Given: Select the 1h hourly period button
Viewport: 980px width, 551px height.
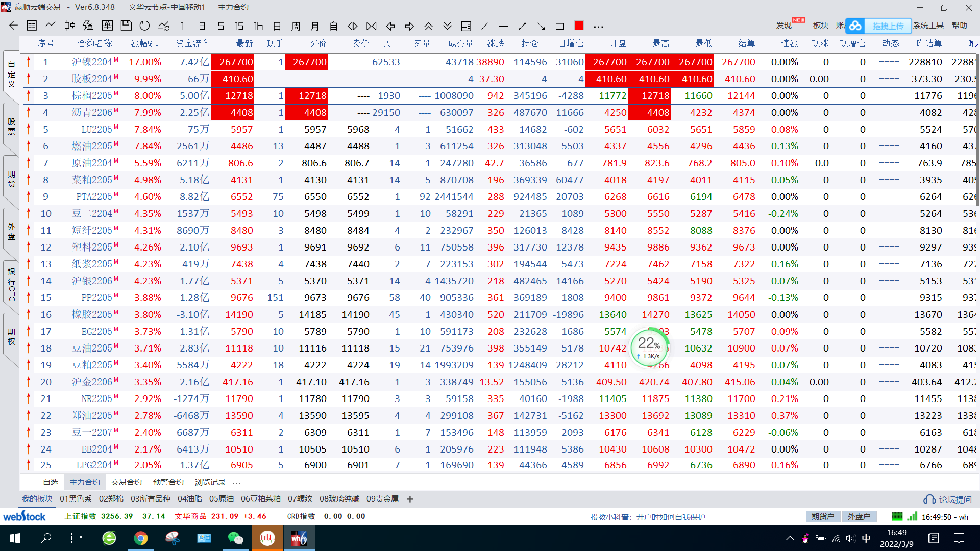Looking at the screenshot, I should point(258,26).
